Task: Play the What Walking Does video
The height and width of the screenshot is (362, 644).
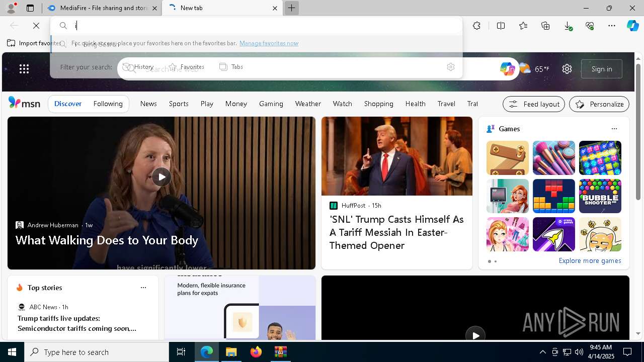Action: 162,177
